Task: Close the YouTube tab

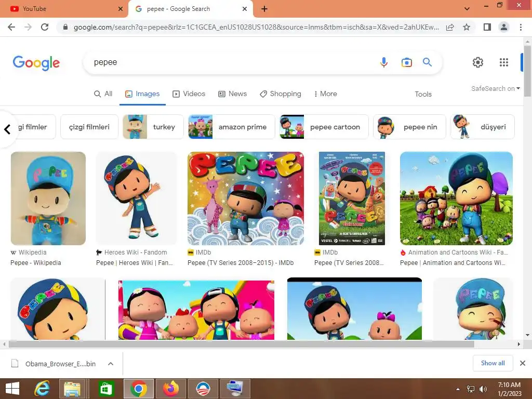Action: (121, 9)
